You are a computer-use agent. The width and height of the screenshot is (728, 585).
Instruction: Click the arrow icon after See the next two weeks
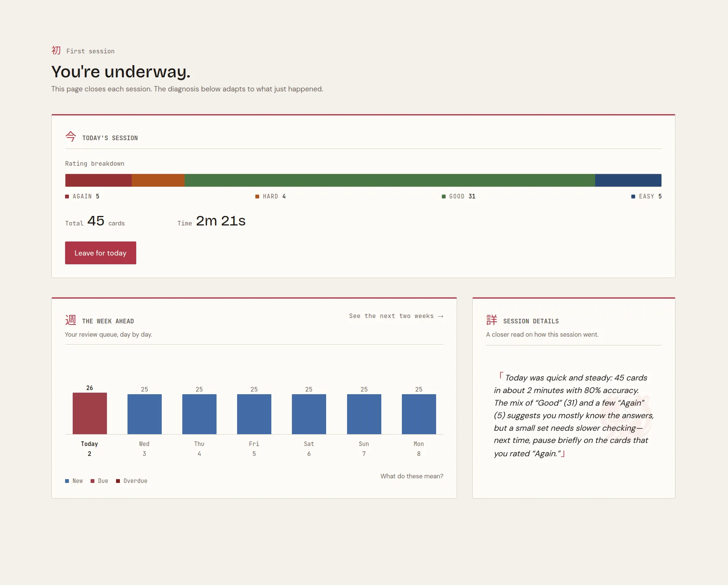(440, 316)
